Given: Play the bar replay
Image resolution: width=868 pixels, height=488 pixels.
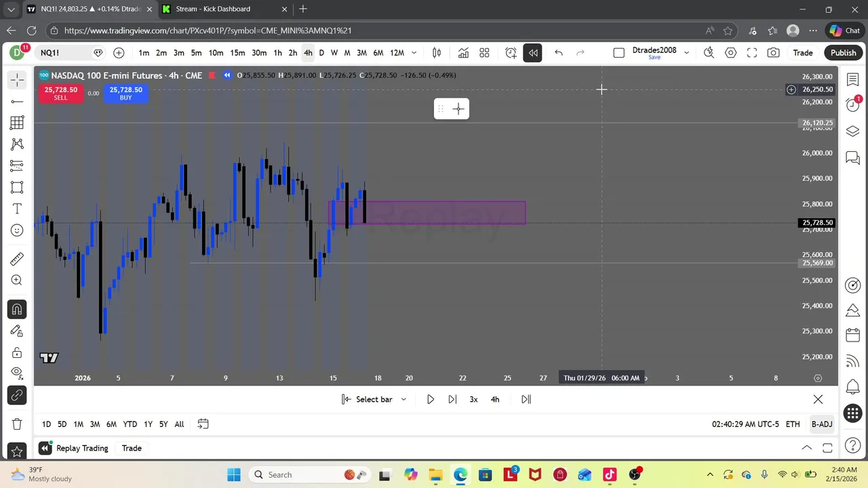Looking at the screenshot, I should click(x=431, y=399).
